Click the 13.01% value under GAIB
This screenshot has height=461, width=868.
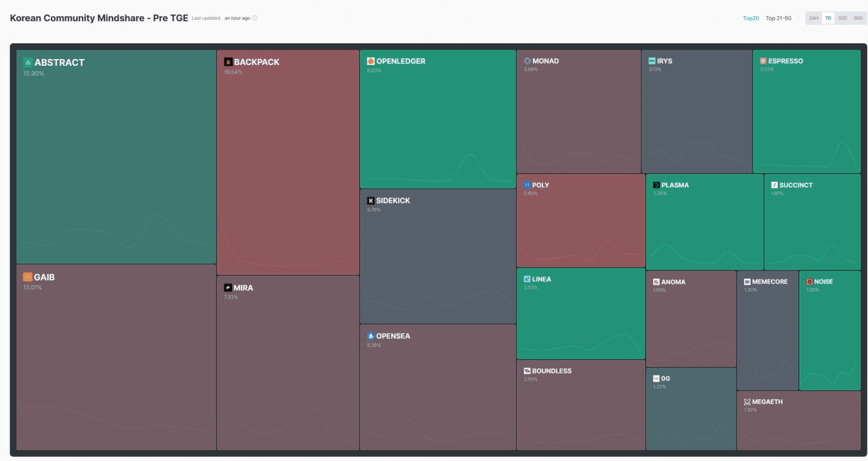[33, 287]
